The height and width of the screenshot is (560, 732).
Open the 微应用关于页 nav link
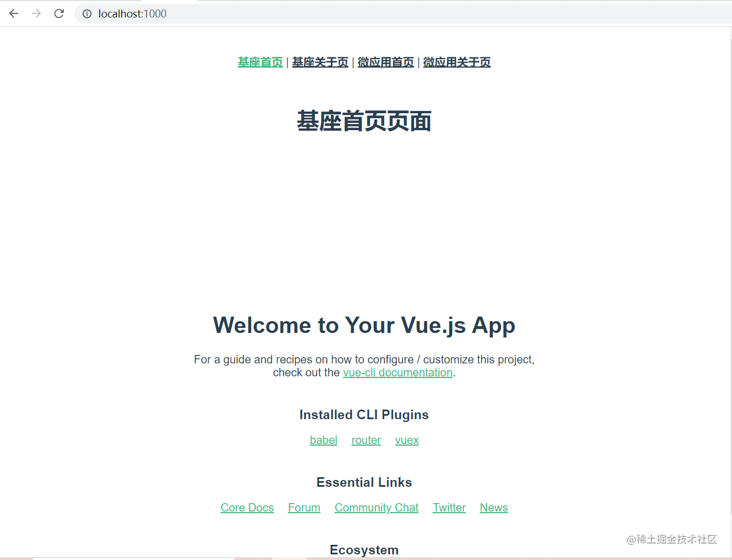click(x=457, y=62)
